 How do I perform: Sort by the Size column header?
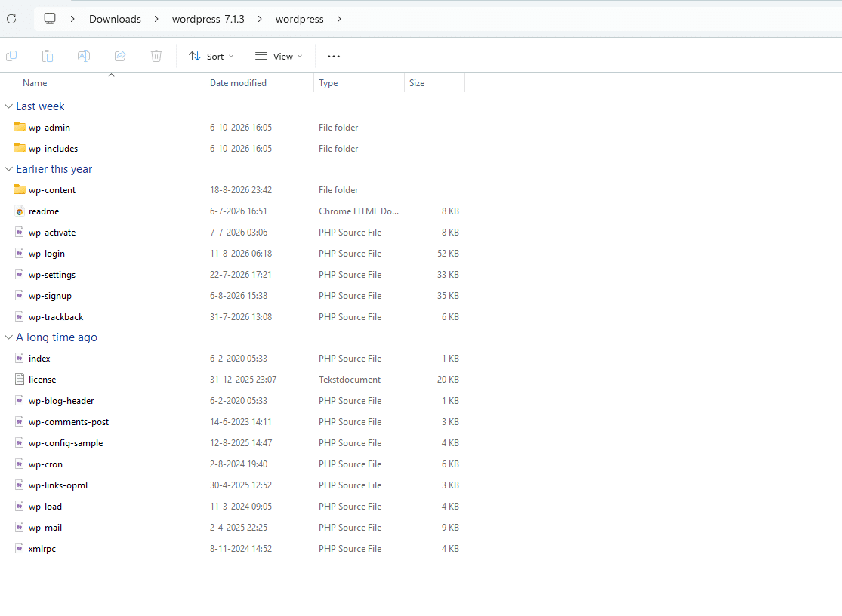tap(417, 83)
